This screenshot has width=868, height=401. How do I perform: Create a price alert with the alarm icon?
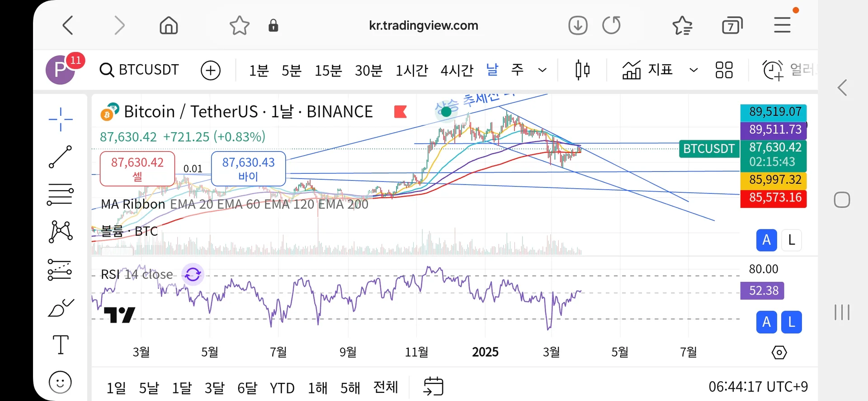click(x=773, y=70)
